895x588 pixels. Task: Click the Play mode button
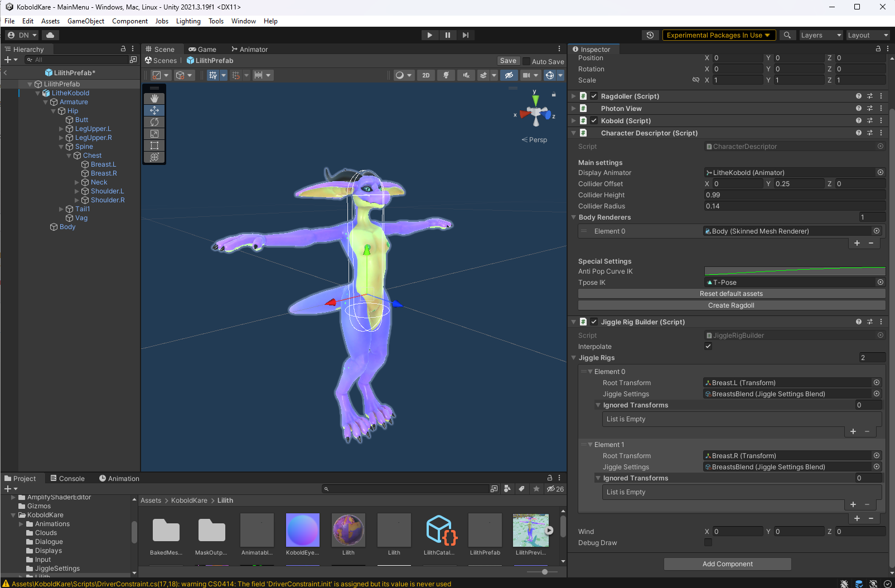[429, 35]
